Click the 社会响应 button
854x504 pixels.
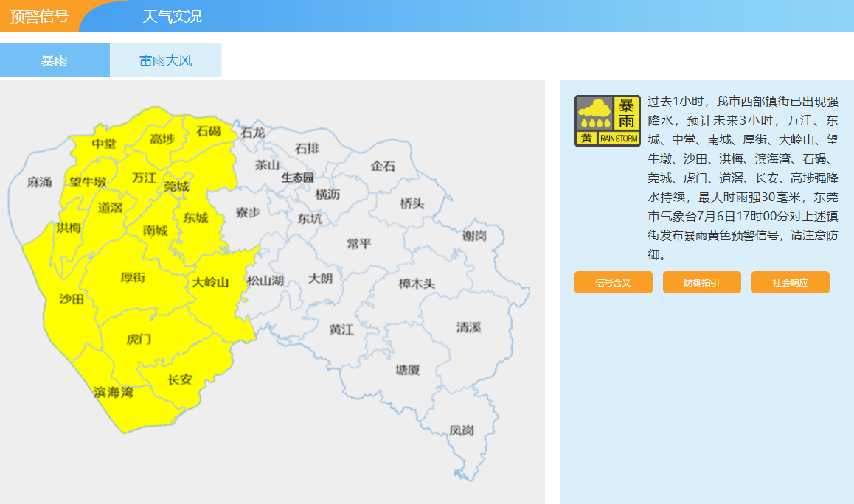(791, 282)
